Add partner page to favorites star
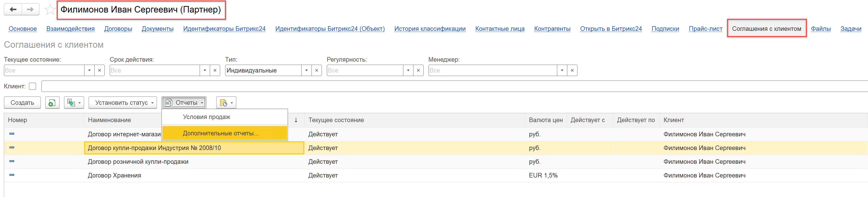The height and width of the screenshot is (197, 868). coord(50,9)
